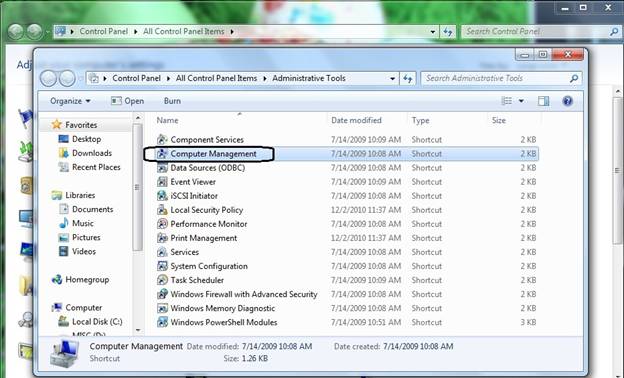Select the Print Management icon
Screen dimensions: 624x378
162,238
